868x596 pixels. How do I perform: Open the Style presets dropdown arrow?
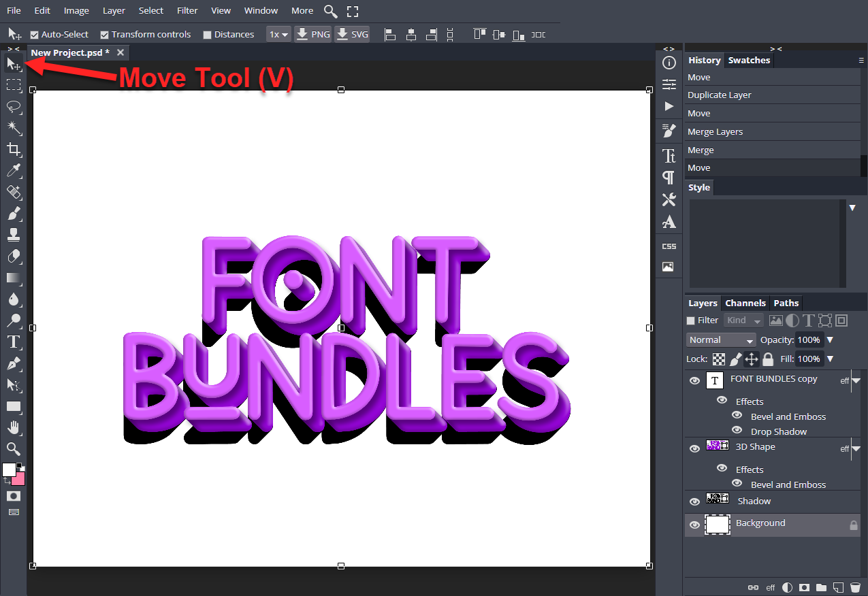point(852,208)
